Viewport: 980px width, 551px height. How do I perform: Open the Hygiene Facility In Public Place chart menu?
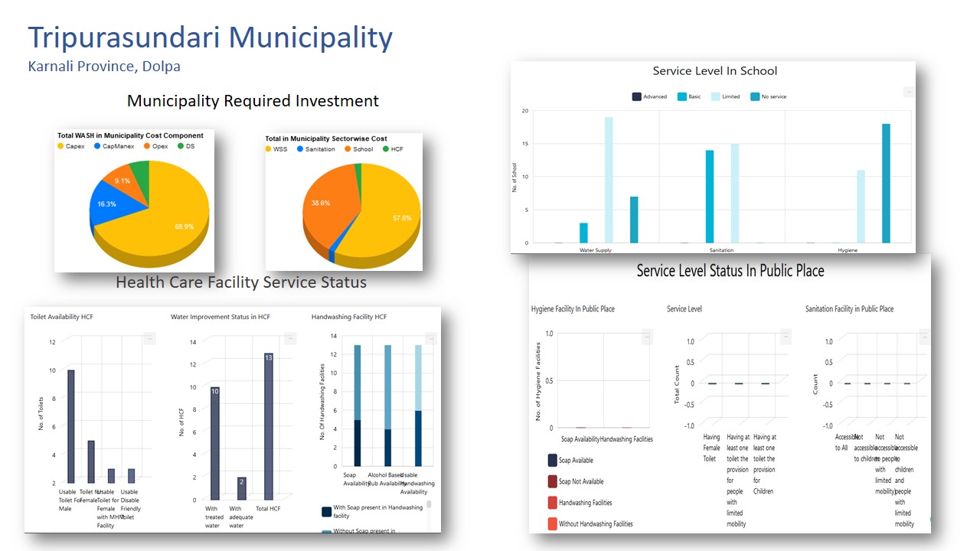click(x=648, y=336)
